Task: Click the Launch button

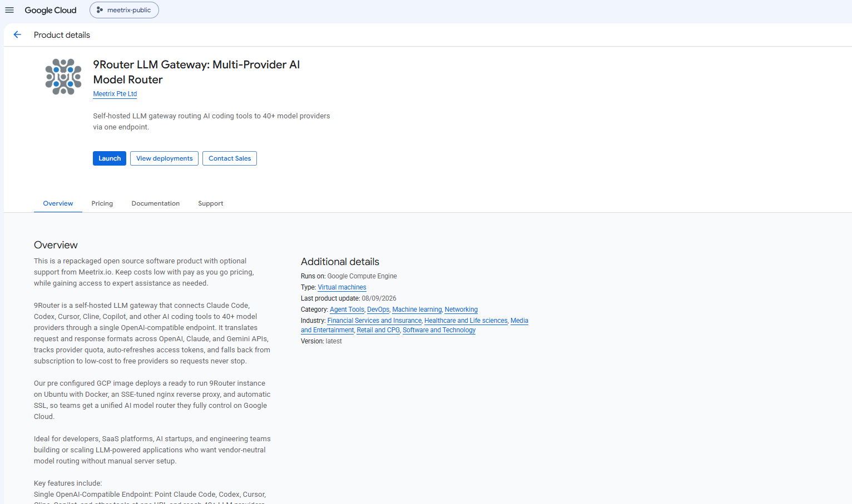Action: [x=110, y=158]
